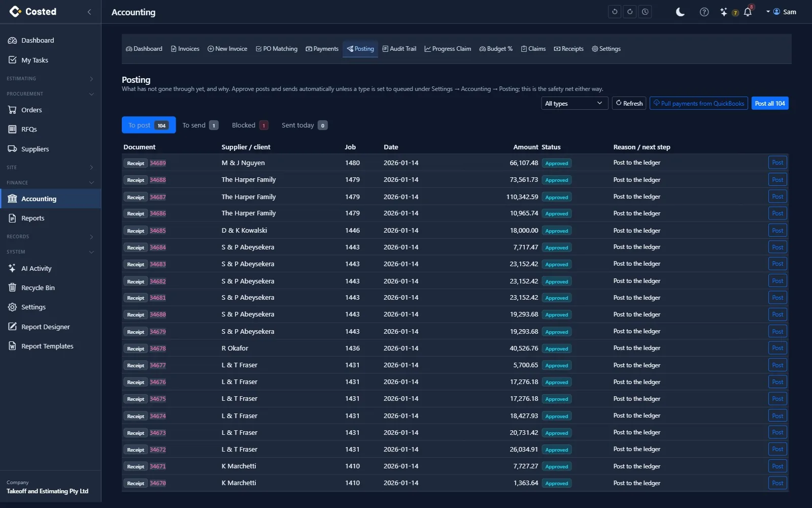
Task: Click the redo icon in top bar
Action: coord(630,12)
